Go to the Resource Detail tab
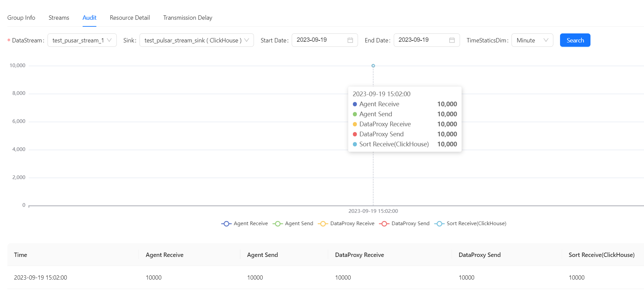Screen dimensions: 644x292 coord(130,18)
